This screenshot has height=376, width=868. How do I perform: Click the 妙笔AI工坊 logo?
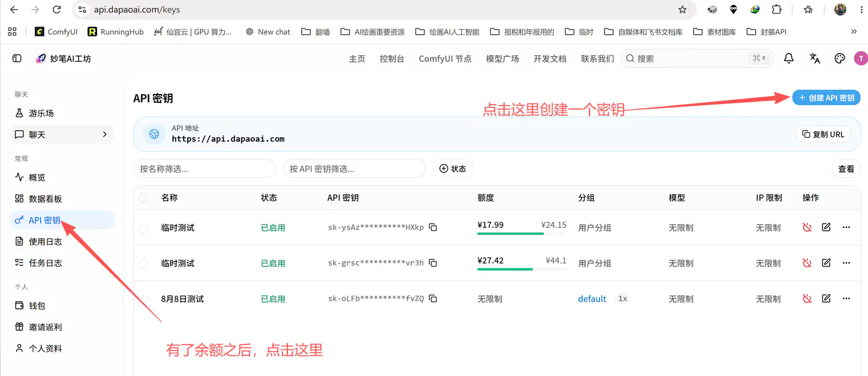click(x=63, y=58)
